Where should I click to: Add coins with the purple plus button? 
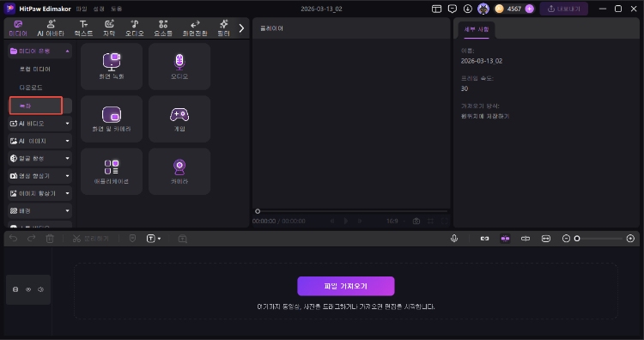tap(530, 9)
